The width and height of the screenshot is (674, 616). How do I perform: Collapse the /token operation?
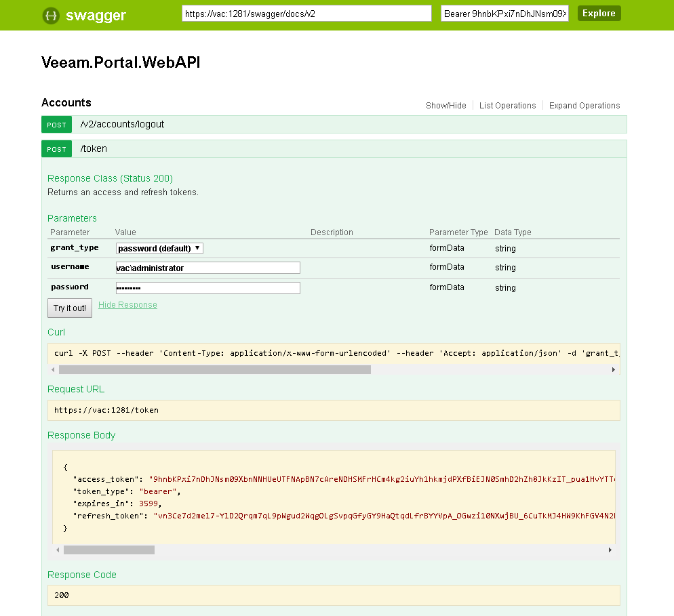[x=94, y=149]
